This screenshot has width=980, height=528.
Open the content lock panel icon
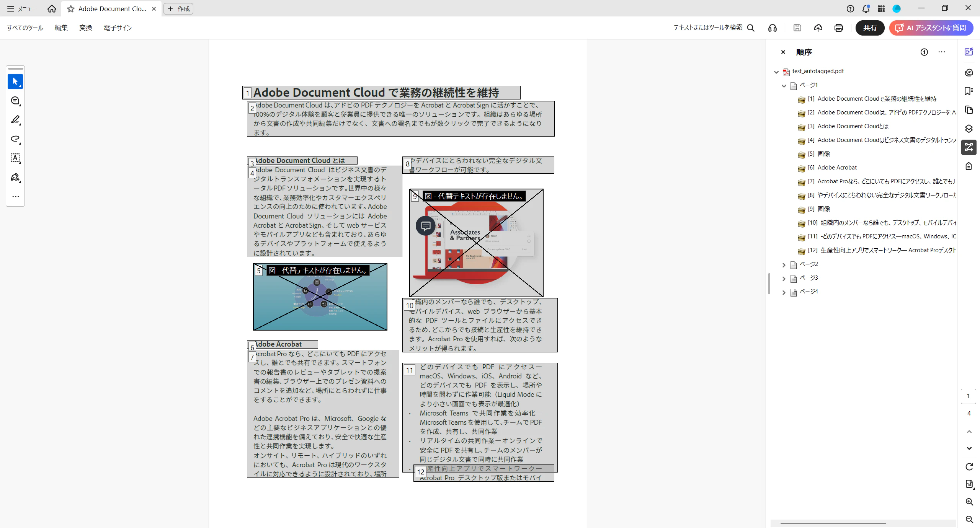(x=969, y=166)
